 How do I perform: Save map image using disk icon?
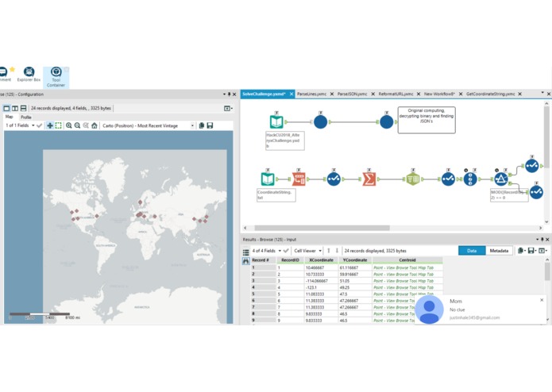click(x=210, y=125)
